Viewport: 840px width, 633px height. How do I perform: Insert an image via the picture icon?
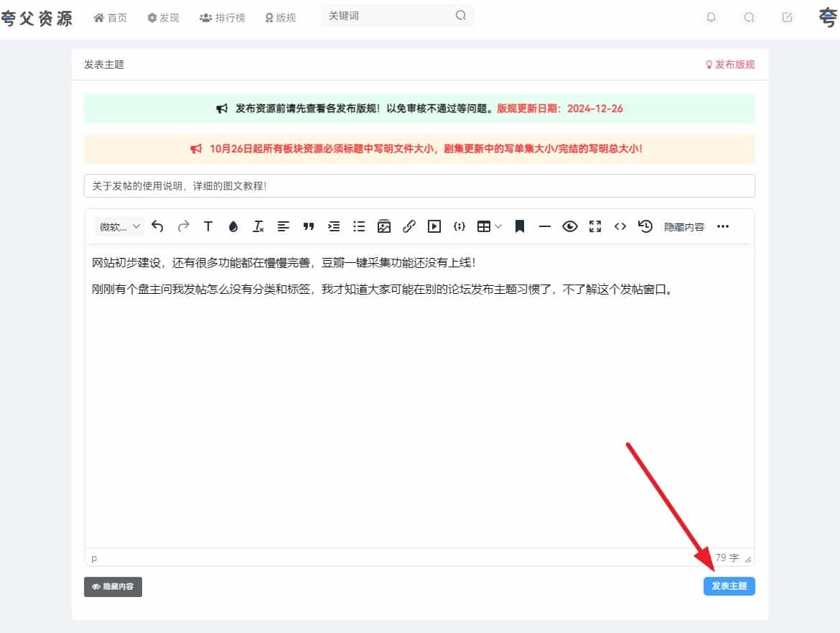384,226
